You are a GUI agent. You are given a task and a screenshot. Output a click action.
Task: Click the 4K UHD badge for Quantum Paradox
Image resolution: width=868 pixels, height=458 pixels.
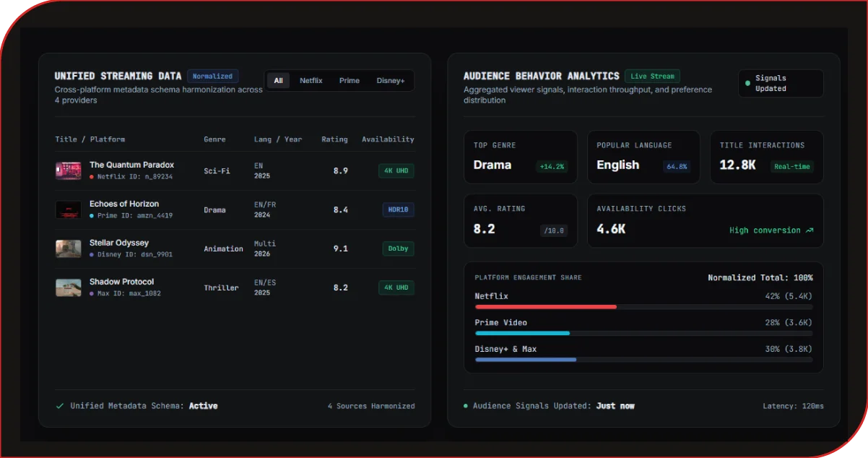396,171
